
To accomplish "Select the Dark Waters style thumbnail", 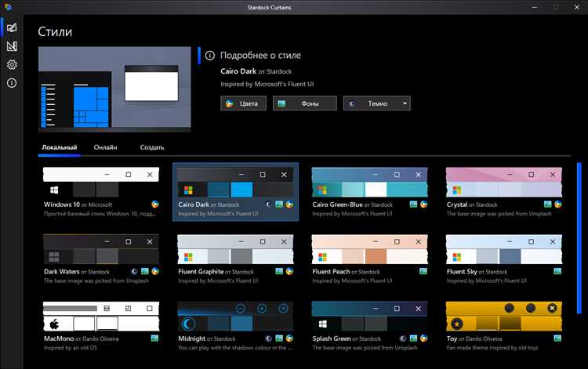I will click(x=101, y=249).
